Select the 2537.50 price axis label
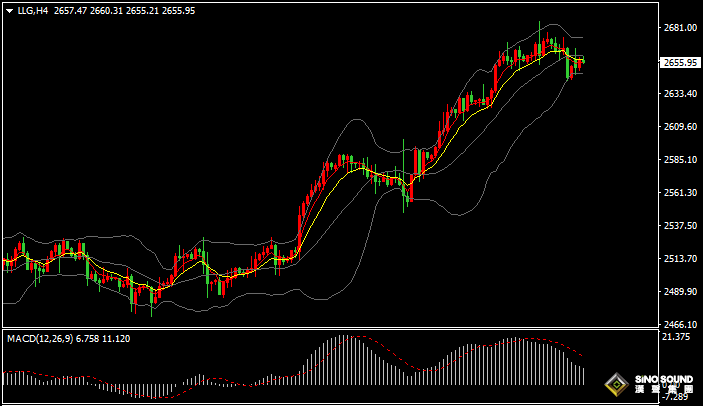703x406 pixels. tap(680, 225)
